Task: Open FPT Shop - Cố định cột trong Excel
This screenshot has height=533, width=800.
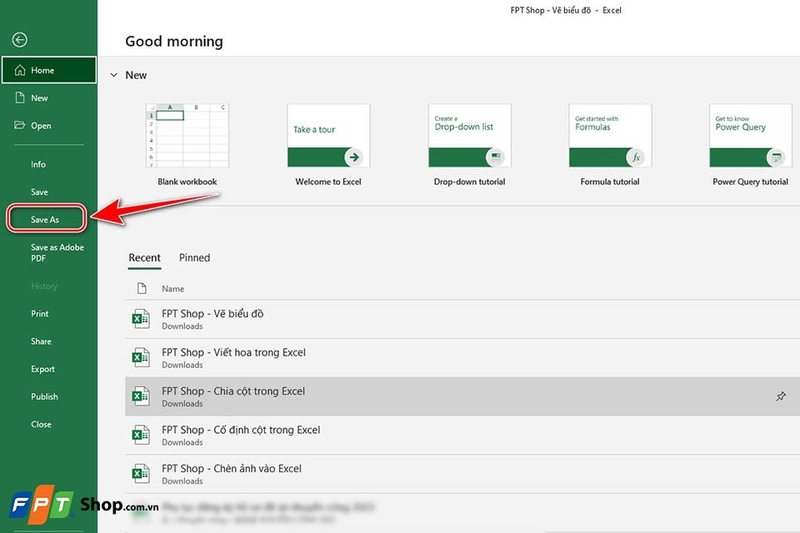Action: (462, 435)
